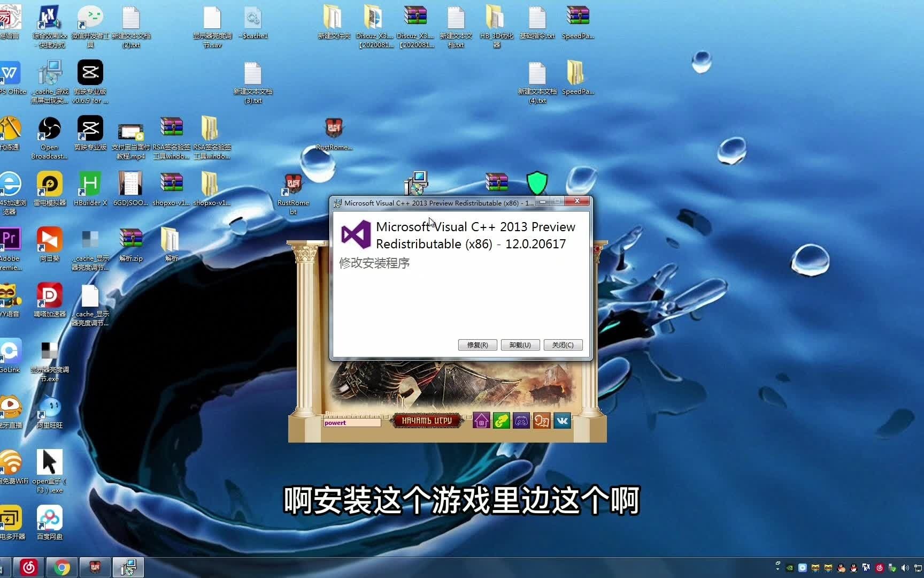
Task: Click the volume speaker tray icon
Action: 905,568
